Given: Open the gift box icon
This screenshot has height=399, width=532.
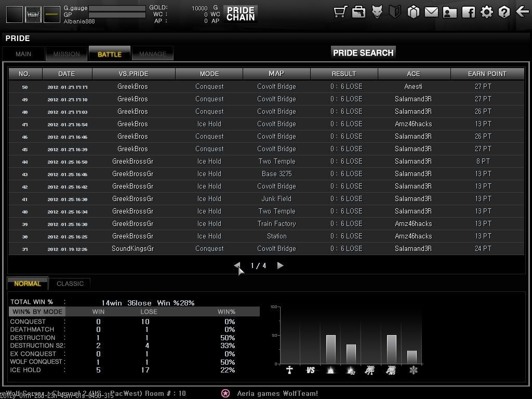Looking at the screenshot, I should [x=413, y=12].
